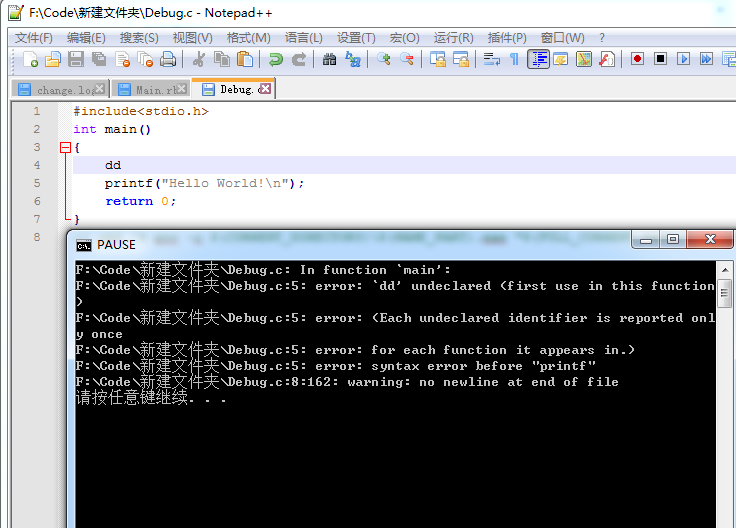Viewport: 736px width, 528px height.
Task: Open the ? help menu
Action: coord(602,38)
